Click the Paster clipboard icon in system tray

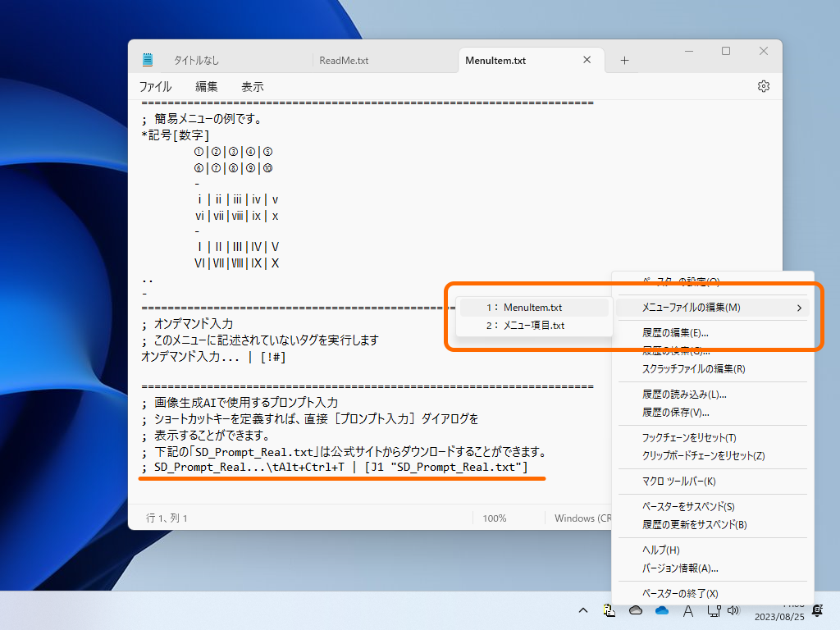click(609, 610)
